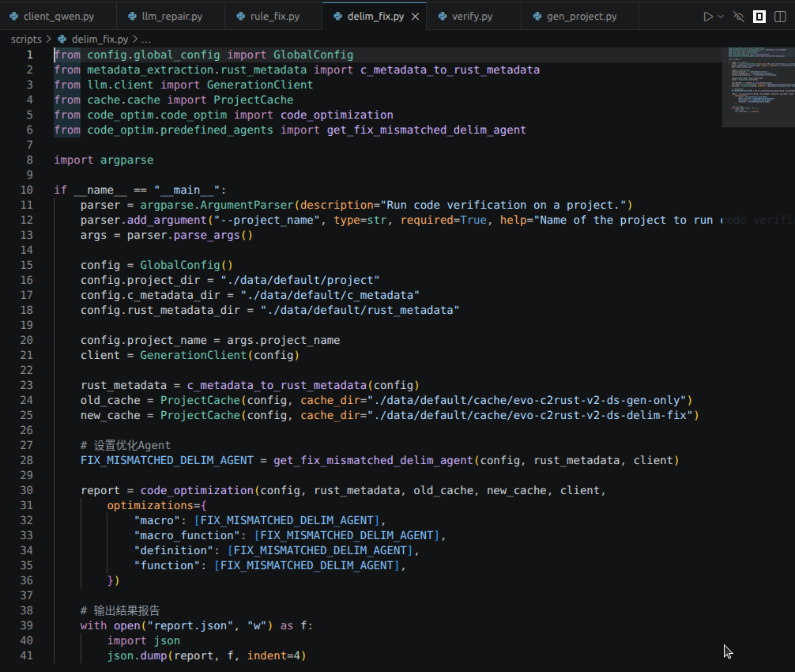The image size is (795, 672).
Task: Open the client_qwen.py tab
Action: coord(58,17)
